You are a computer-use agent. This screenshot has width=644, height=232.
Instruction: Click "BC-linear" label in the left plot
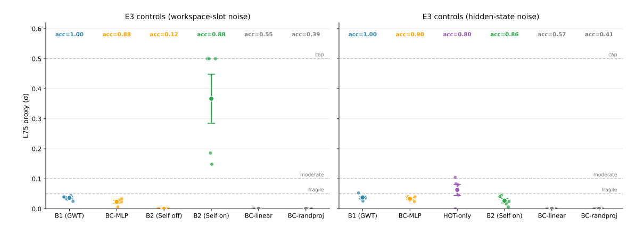click(259, 216)
